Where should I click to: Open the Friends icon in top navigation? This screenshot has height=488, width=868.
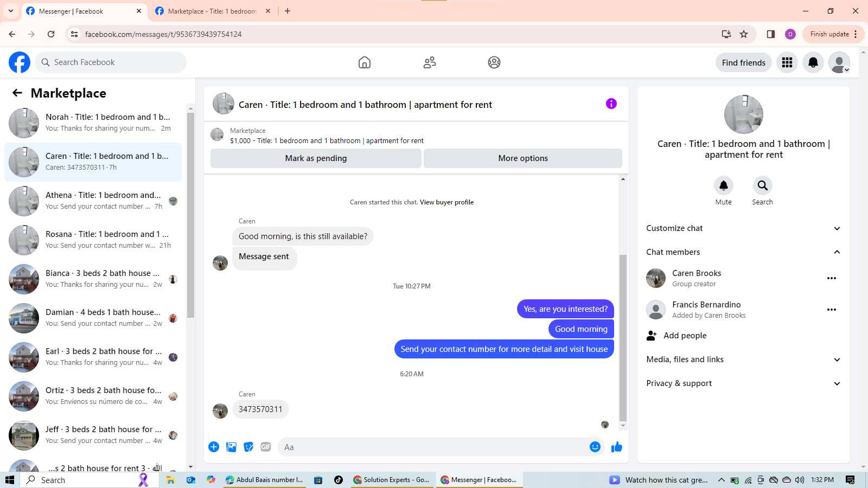click(430, 62)
